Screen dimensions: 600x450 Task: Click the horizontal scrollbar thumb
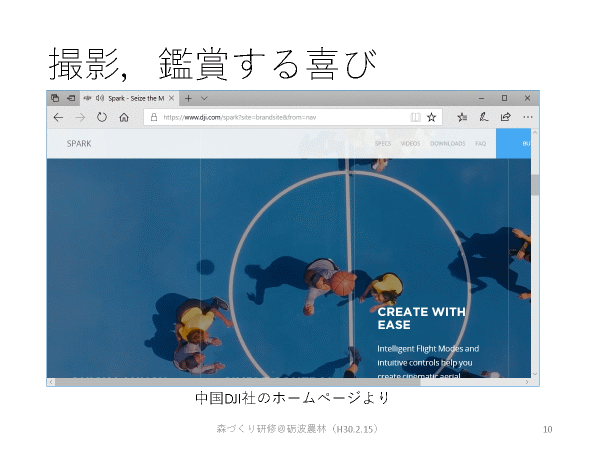238,382
